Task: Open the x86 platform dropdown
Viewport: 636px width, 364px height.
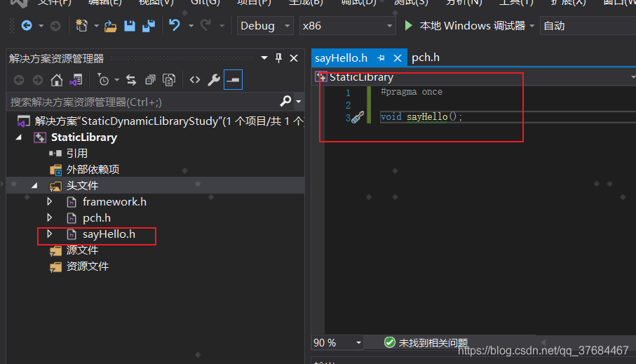Action: coord(347,25)
